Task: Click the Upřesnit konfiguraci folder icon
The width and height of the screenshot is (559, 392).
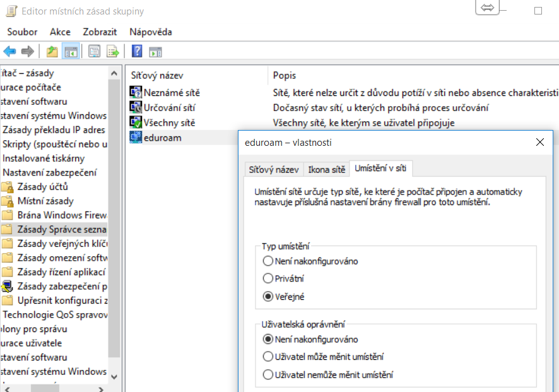Action: tap(8, 300)
